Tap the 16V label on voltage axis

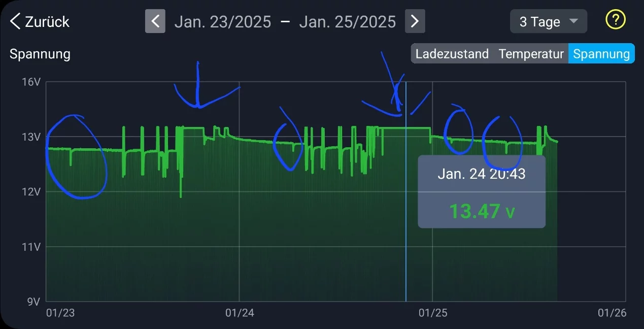click(x=30, y=82)
